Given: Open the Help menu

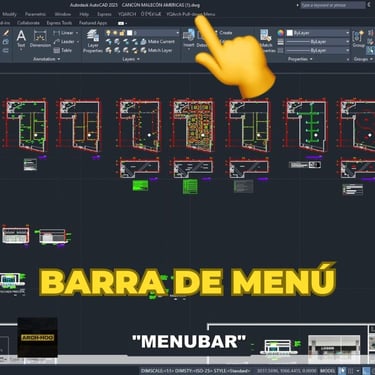Looking at the screenshot, I should [x=84, y=14].
